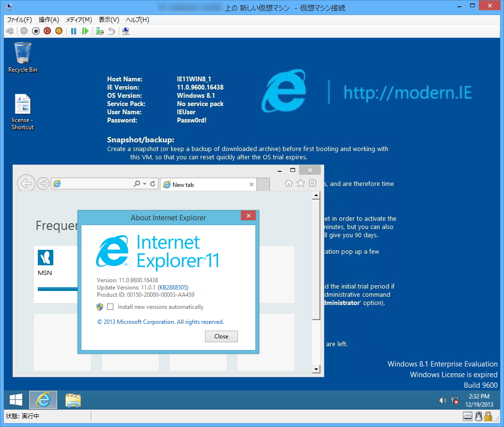The image size is (504, 427).
Task: Enable Install new versions automatically
Action: pos(110,306)
